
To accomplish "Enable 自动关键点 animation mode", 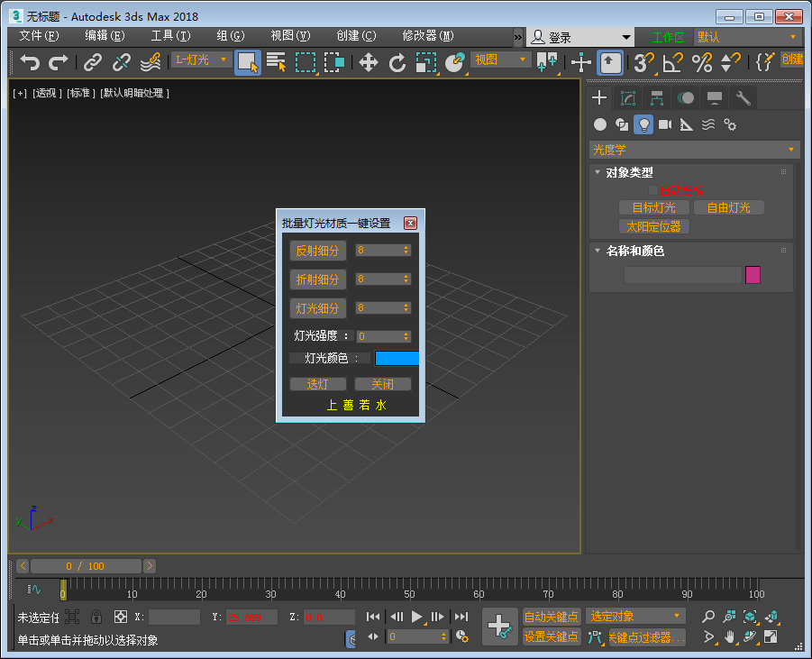I will coord(551,617).
